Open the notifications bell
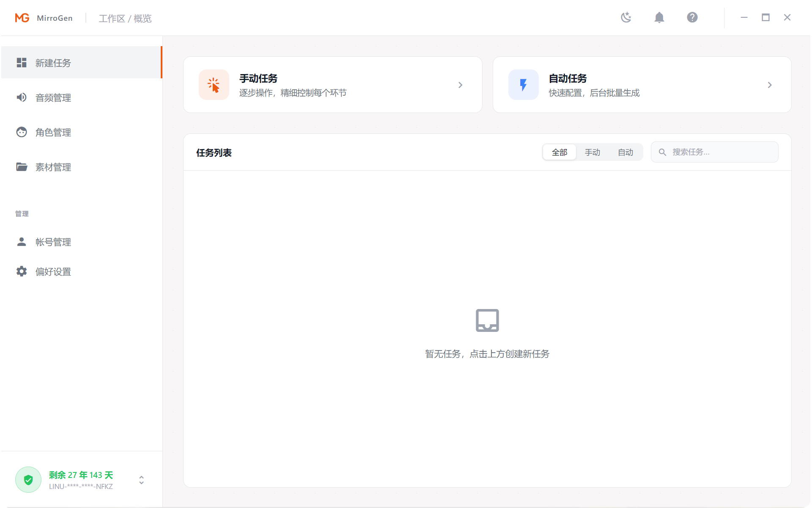This screenshot has height=508, width=812. tap(659, 17)
